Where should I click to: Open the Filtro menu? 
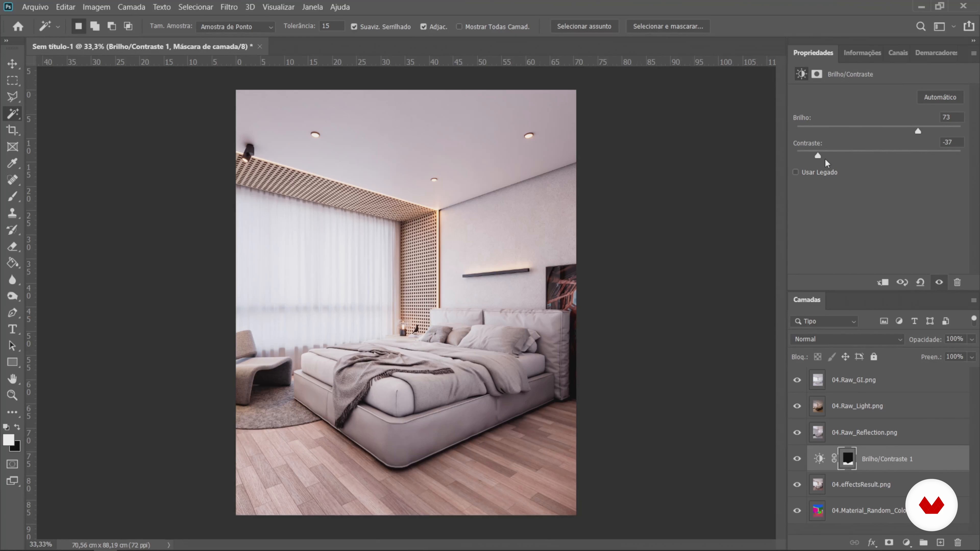tap(229, 7)
